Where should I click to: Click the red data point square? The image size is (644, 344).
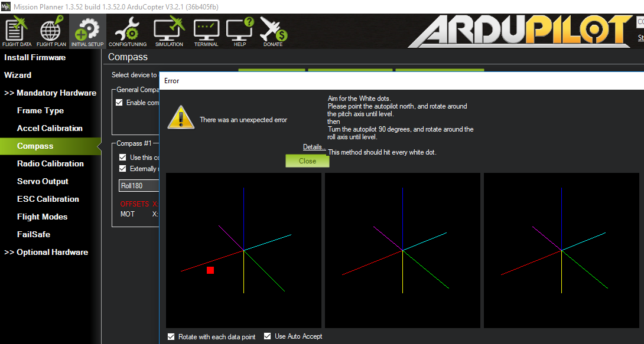(x=210, y=270)
